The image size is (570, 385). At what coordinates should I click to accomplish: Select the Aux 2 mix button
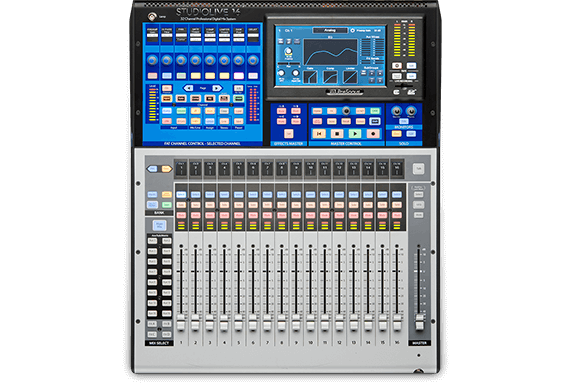166,241
